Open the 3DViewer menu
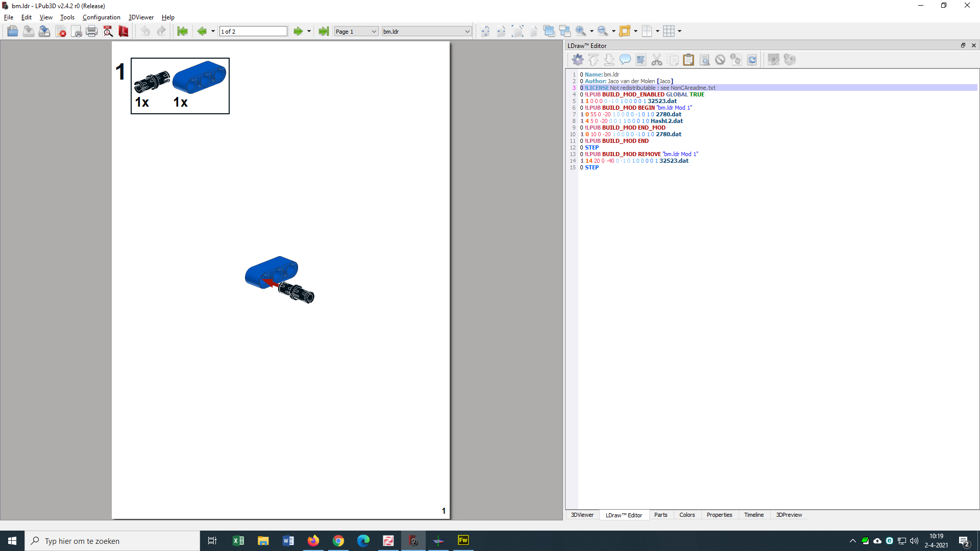Viewport: 980px width, 551px height. [x=141, y=17]
